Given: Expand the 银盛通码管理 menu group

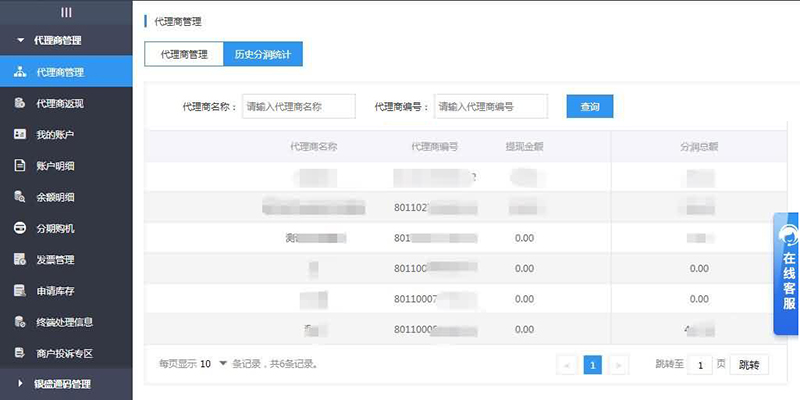Looking at the screenshot, I should pyautogui.click(x=66, y=384).
